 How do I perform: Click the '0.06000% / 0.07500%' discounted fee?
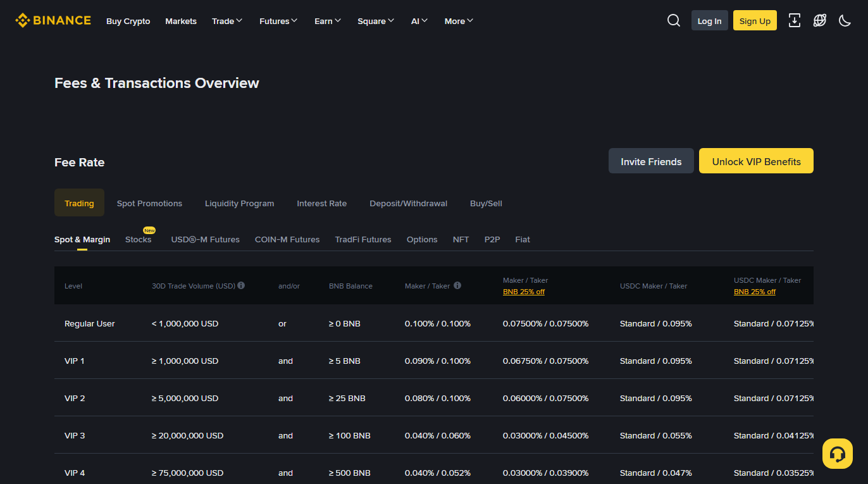point(546,398)
